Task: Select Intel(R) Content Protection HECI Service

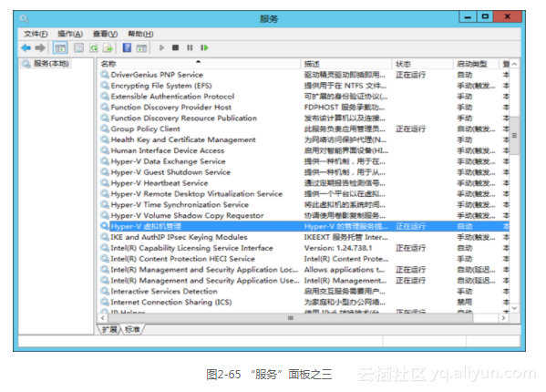Action: coord(304,259)
